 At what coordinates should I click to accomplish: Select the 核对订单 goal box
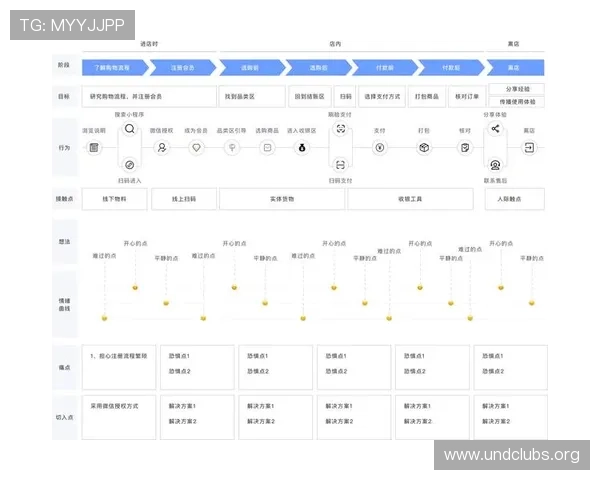tap(467, 96)
